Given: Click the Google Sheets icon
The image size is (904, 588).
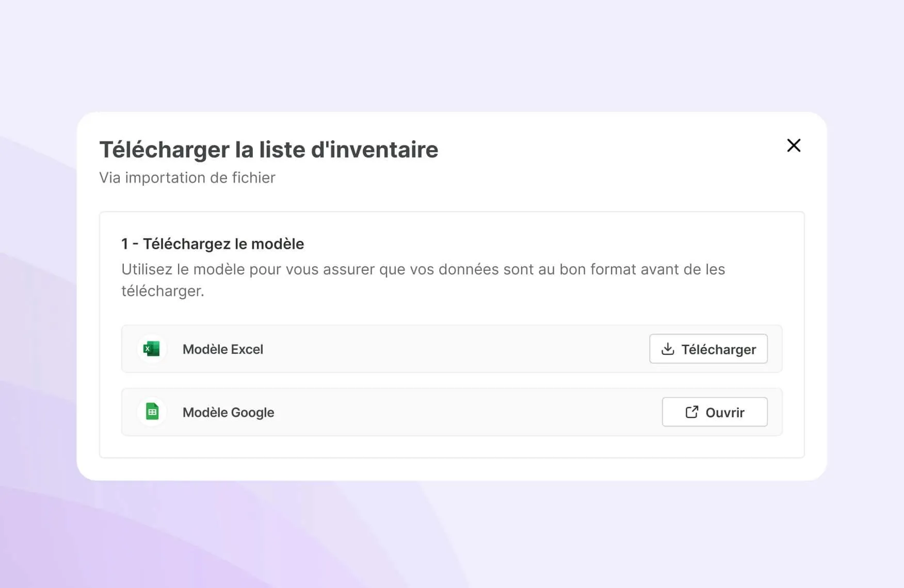Looking at the screenshot, I should (152, 412).
